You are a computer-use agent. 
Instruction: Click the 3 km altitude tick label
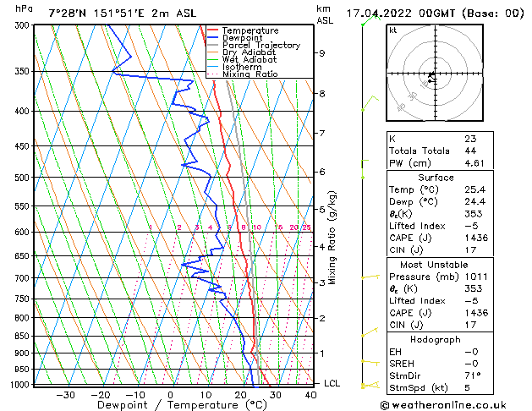322,282
